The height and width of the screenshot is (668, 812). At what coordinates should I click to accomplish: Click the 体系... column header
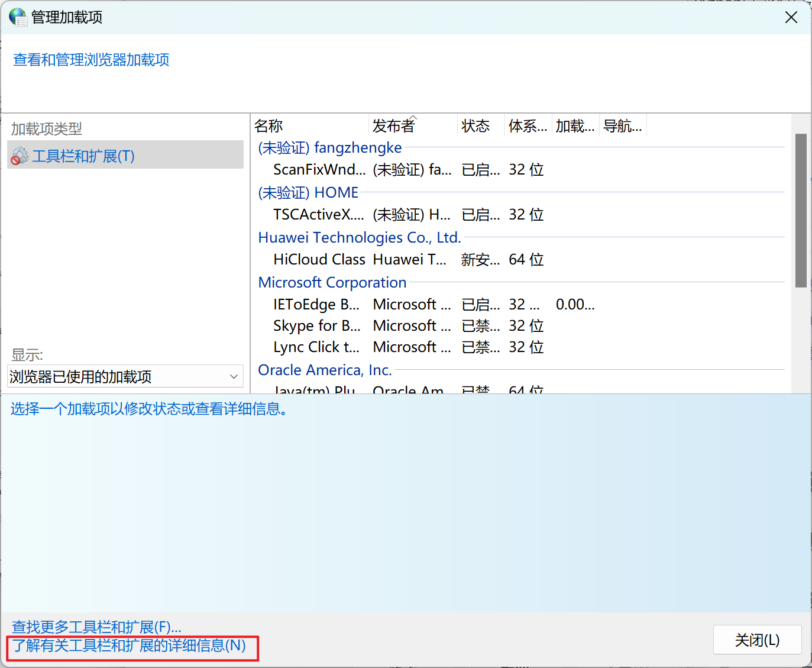[x=528, y=125]
